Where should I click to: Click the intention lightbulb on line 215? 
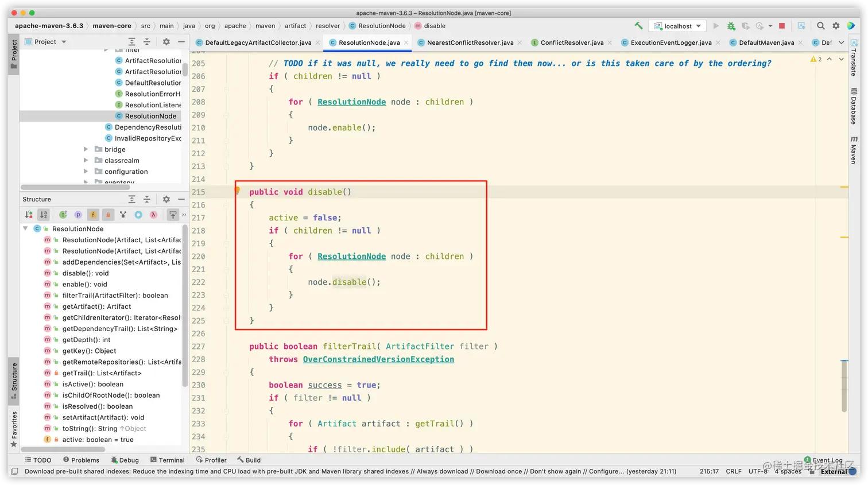(237, 190)
